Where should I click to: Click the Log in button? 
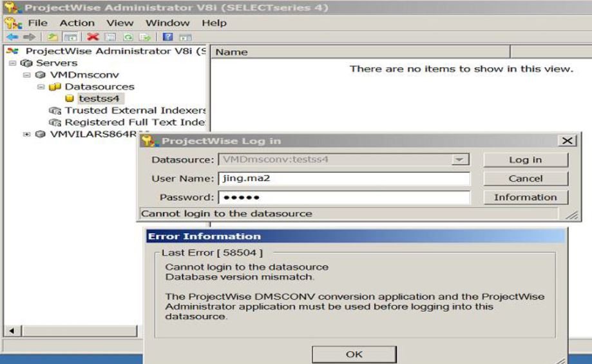click(526, 160)
